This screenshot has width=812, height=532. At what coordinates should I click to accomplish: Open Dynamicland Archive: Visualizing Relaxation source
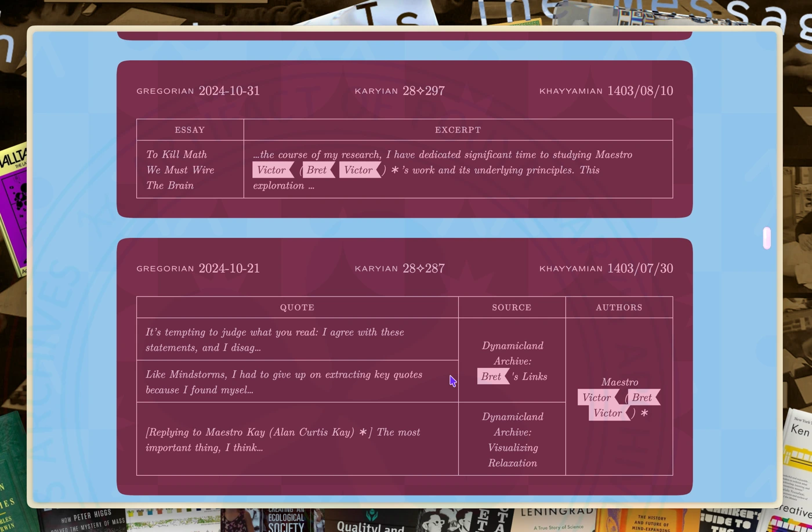coord(512,440)
